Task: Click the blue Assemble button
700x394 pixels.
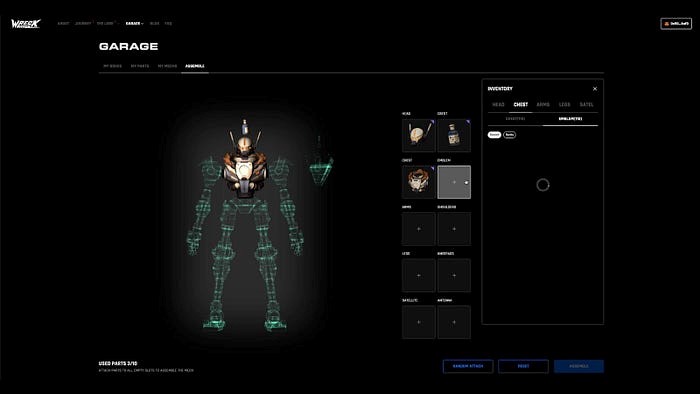Action: (579, 366)
